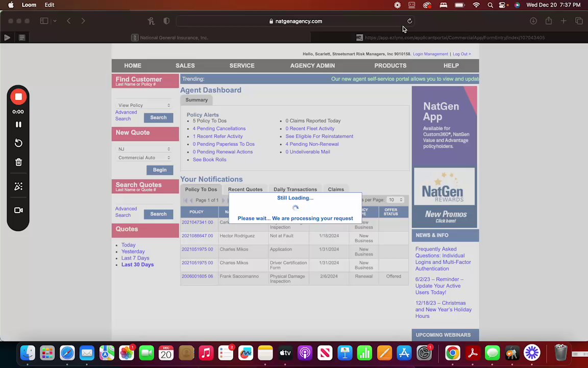
Task: Open App Store from the dock
Action: coord(404,353)
